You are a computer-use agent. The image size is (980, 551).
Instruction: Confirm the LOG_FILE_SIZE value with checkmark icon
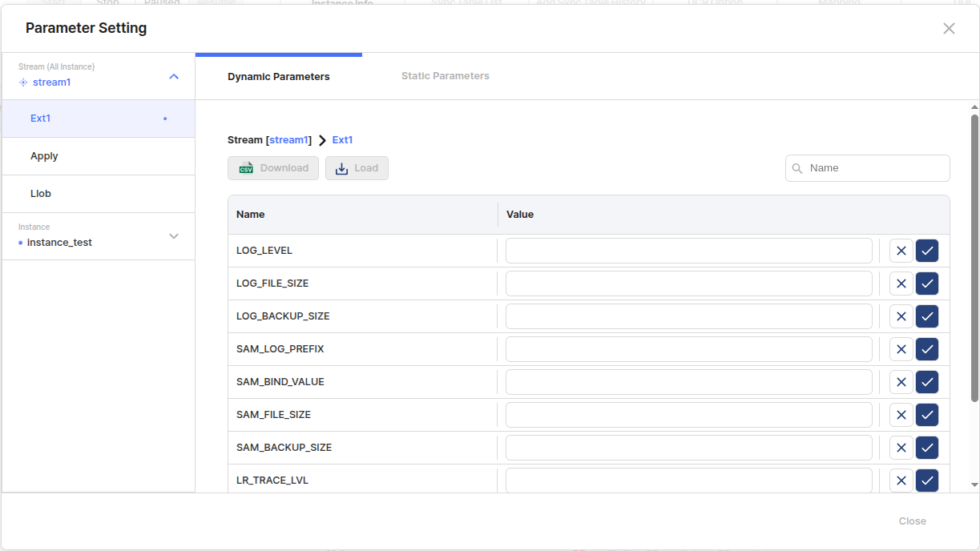[x=927, y=284]
